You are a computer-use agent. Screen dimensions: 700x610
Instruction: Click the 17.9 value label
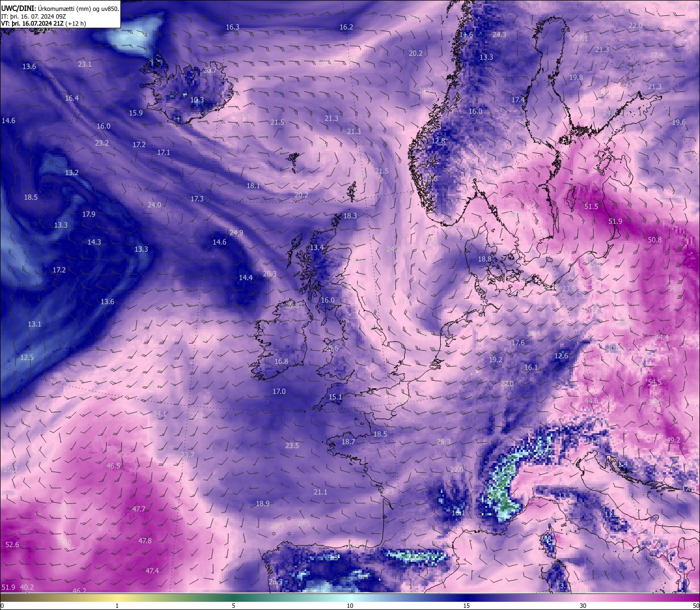(x=89, y=214)
